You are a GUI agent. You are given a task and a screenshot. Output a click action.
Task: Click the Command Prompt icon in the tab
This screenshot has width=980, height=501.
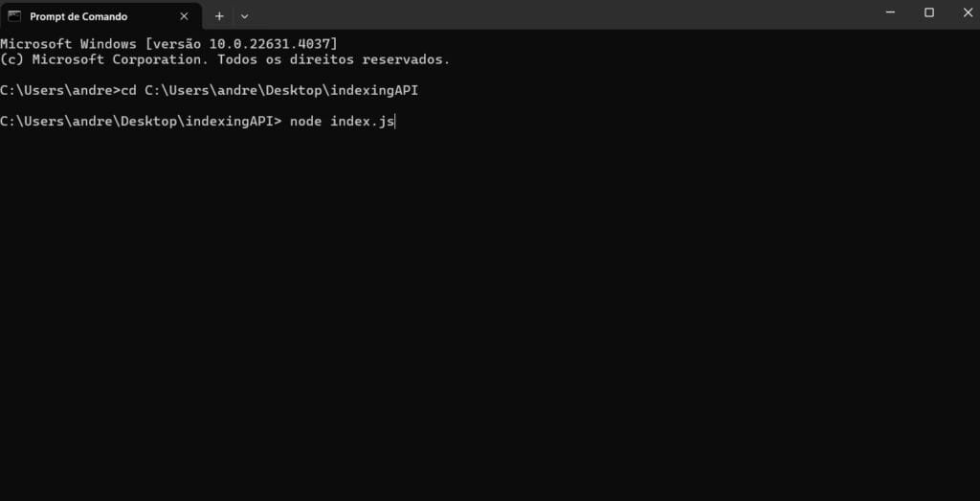click(14, 16)
